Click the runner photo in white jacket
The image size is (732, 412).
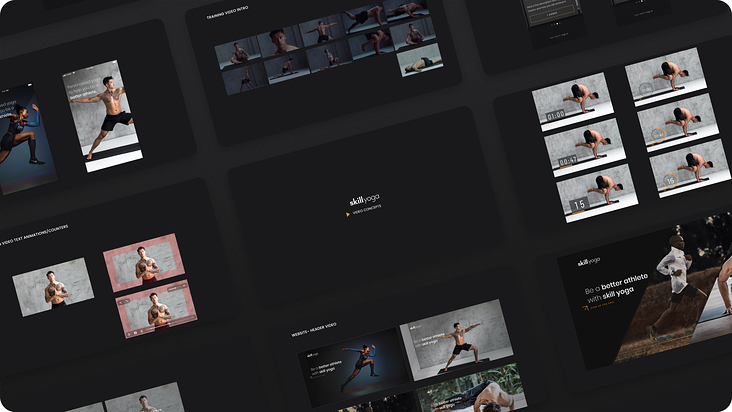677,289
